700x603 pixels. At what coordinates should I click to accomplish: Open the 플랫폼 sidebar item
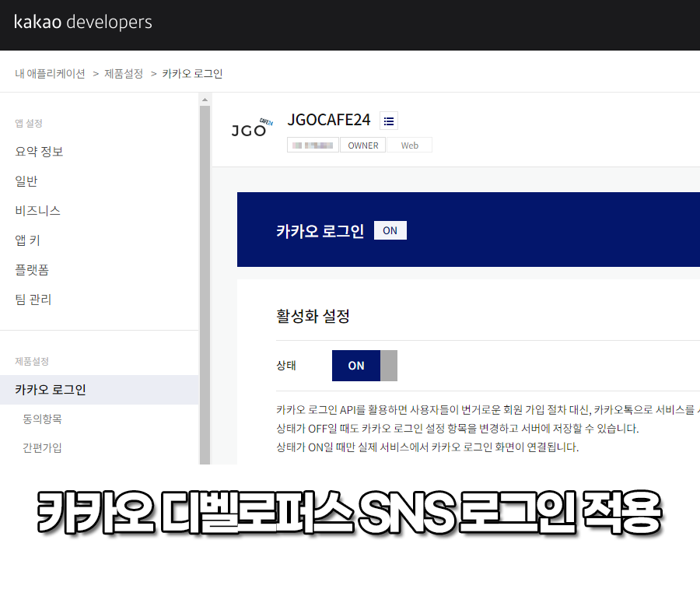coord(32,270)
